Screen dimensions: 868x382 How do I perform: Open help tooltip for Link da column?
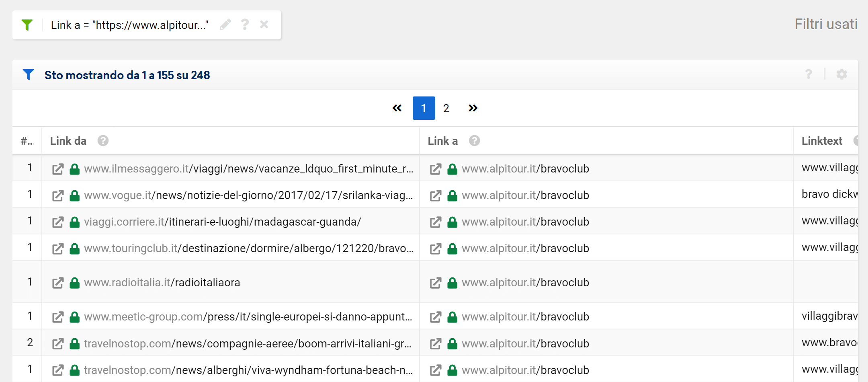(103, 141)
